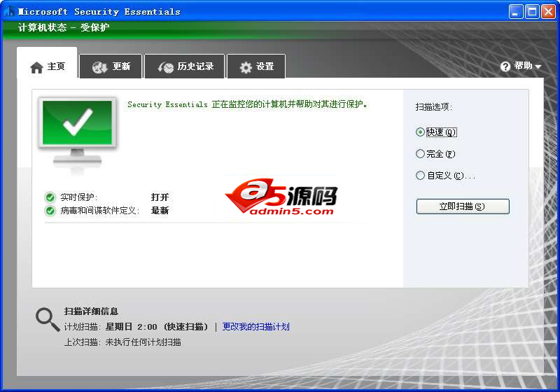Expand the 帮助 dropdown arrow
The image size is (560, 392).
pos(538,66)
